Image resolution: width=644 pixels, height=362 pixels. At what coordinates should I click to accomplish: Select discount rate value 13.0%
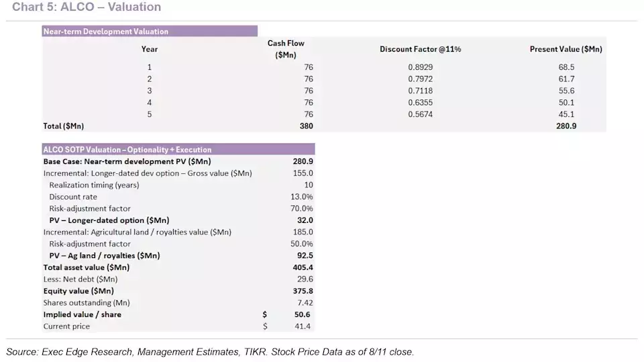tap(301, 197)
